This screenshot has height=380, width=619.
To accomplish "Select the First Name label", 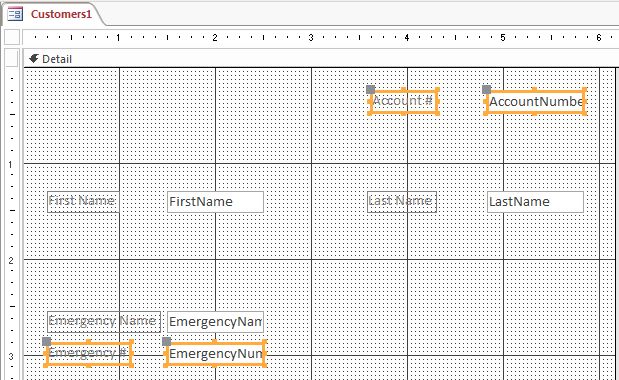I will pos(83,202).
